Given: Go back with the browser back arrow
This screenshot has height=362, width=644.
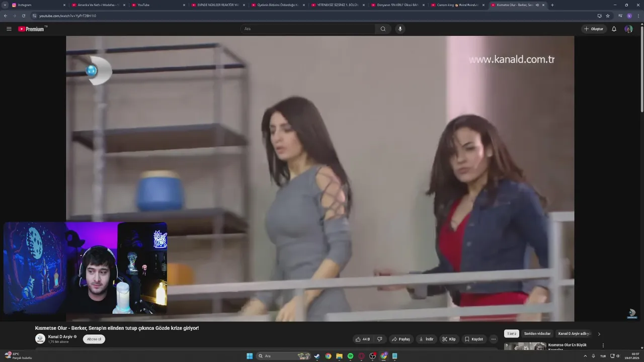Looking at the screenshot, I should pos(6,16).
